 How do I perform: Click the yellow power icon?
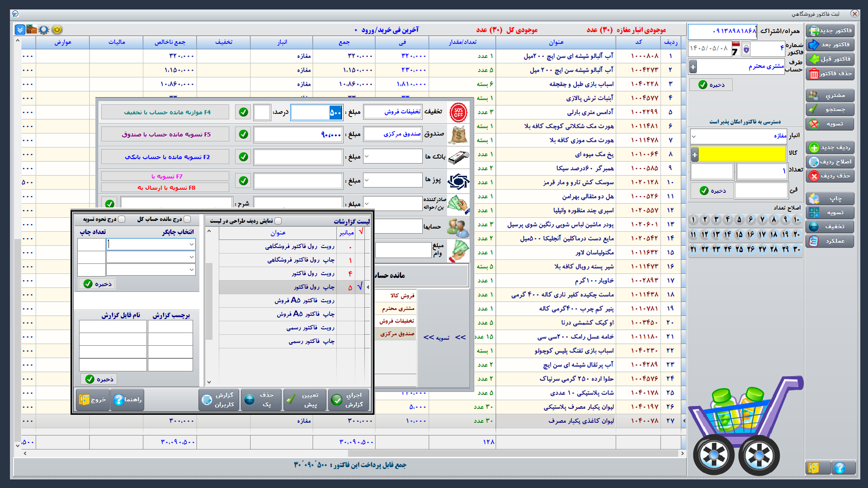(57, 30)
